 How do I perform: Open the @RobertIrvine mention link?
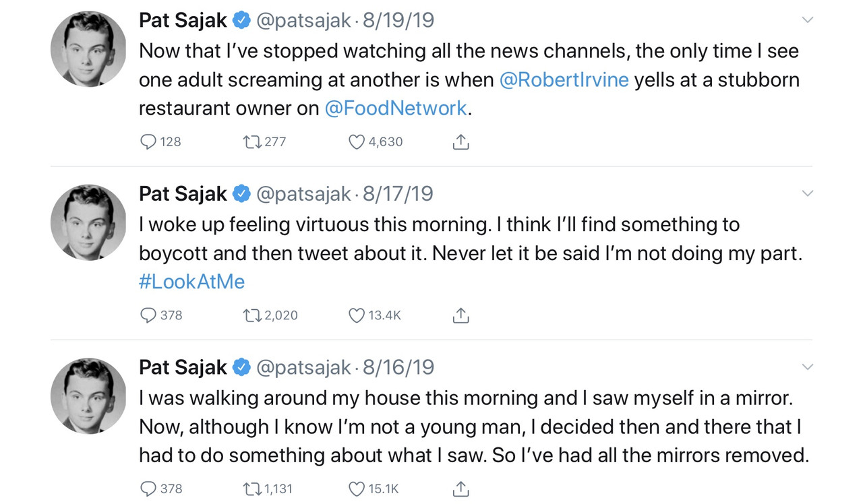tap(564, 80)
